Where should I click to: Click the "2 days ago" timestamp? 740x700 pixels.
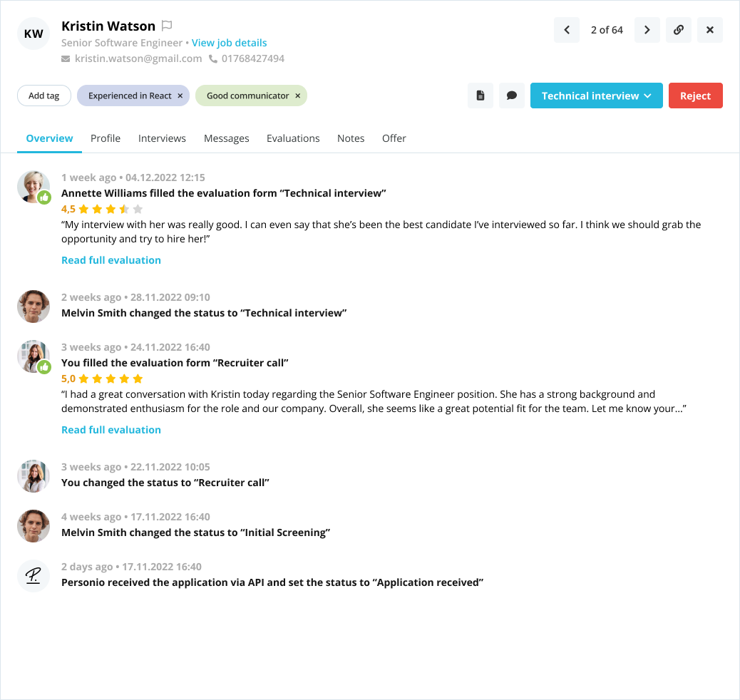tap(87, 567)
